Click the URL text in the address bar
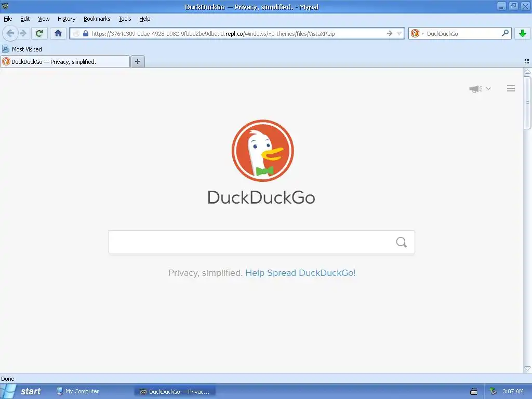Screen dimensions: 532x399 (x=213, y=34)
